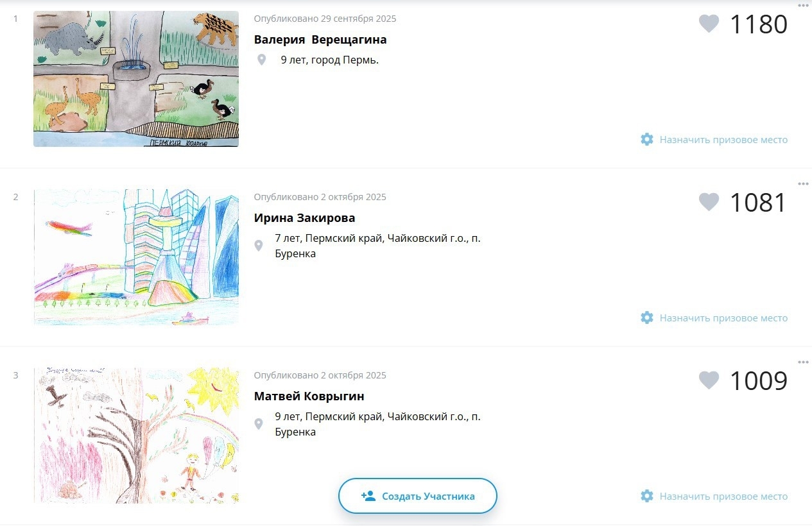The height and width of the screenshot is (526, 812).
Task: Open the name Валерия Верещагина
Action: coord(320,40)
